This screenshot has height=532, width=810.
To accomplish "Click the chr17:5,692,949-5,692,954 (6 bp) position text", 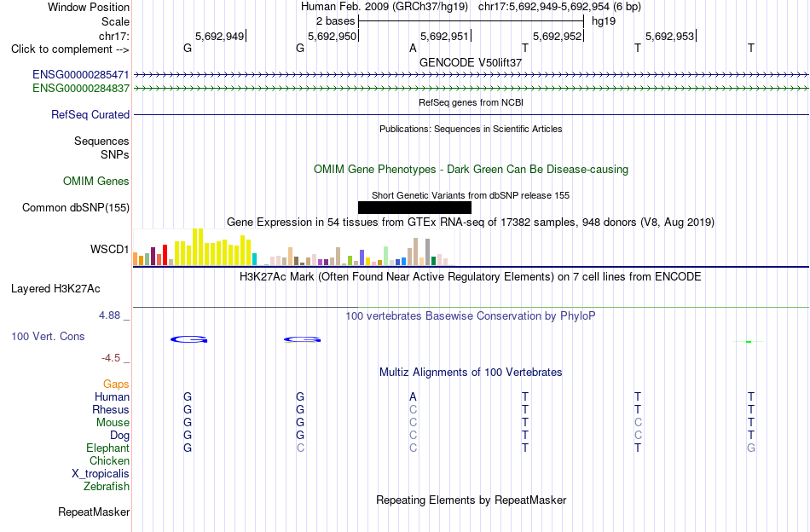I will click(x=559, y=7).
